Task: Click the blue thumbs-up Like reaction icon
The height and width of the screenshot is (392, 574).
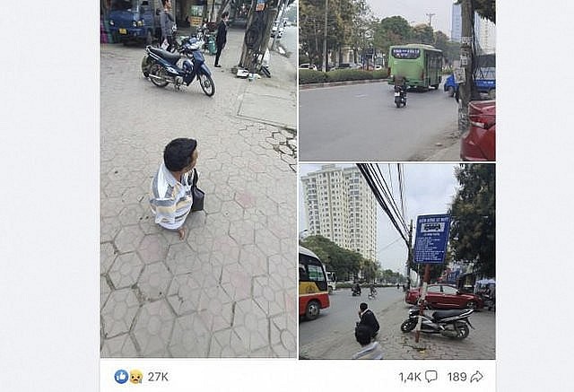Action: 122,376
